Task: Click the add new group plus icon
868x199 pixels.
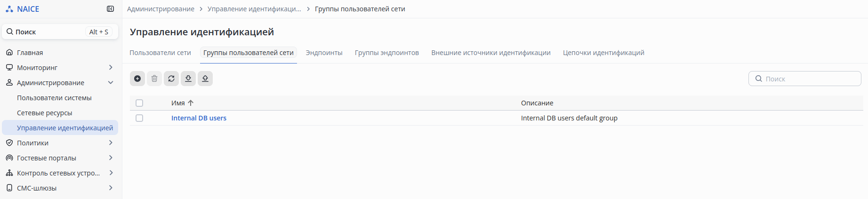Action: pyautogui.click(x=137, y=79)
